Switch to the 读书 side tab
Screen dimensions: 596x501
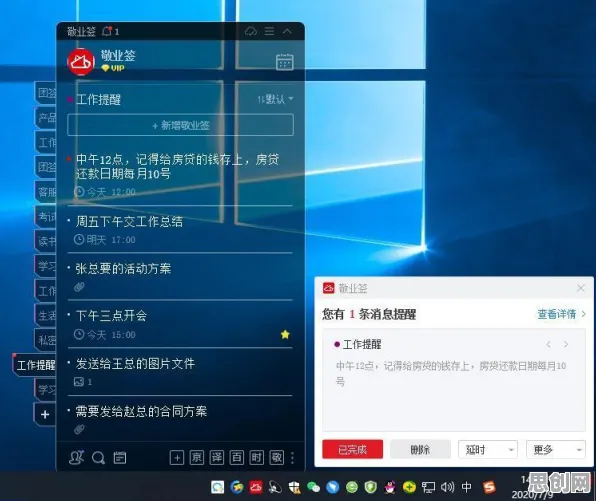(x=46, y=241)
